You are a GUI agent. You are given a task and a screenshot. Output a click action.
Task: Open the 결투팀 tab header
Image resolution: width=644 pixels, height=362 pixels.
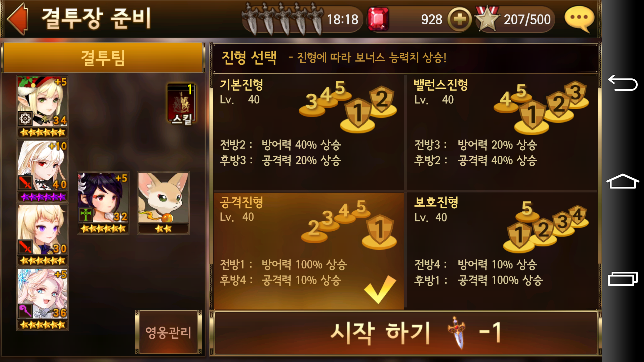tap(103, 58)
